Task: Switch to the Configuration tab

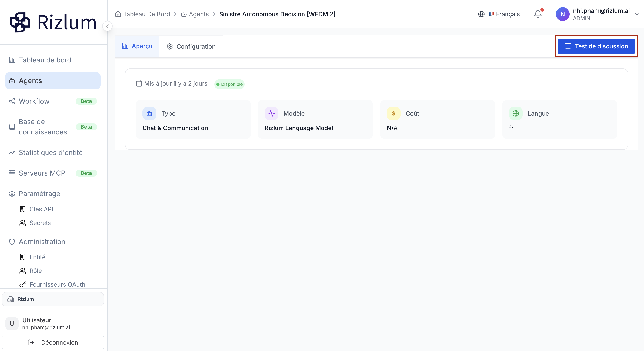Action: (x=191, y=46)
